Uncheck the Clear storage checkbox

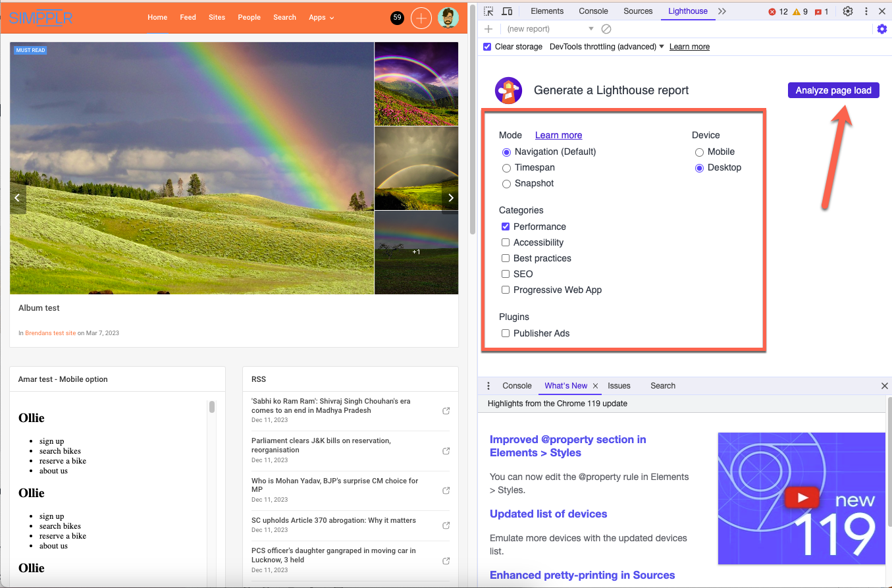pos(487,47)
